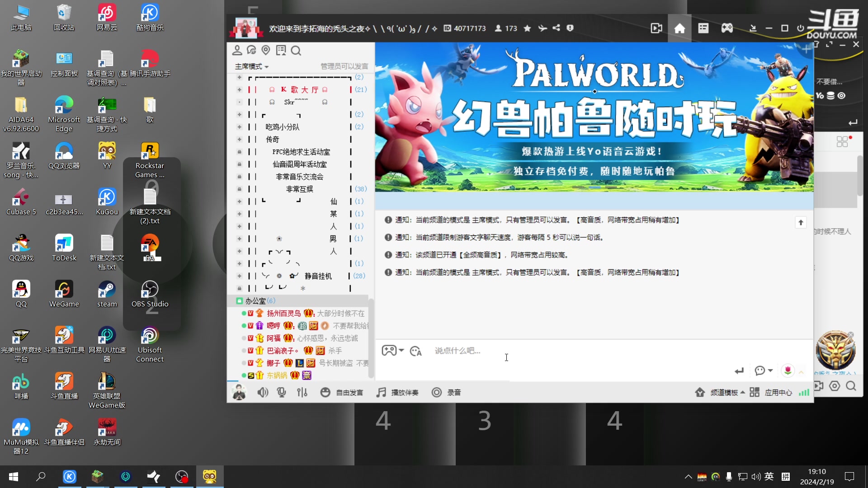Click the speaker volume icon
This screenshot has width=868, height=488.
coord(263,392)
